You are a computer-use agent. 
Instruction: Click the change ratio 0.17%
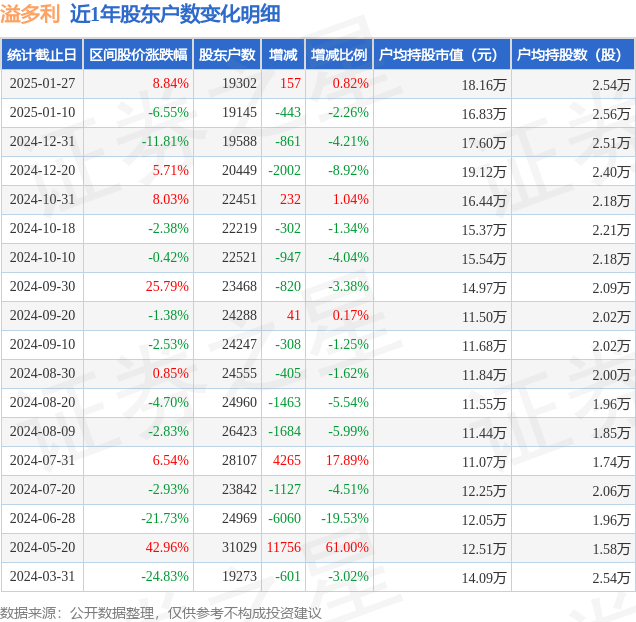pyautogui.click(x=350, y=316)
